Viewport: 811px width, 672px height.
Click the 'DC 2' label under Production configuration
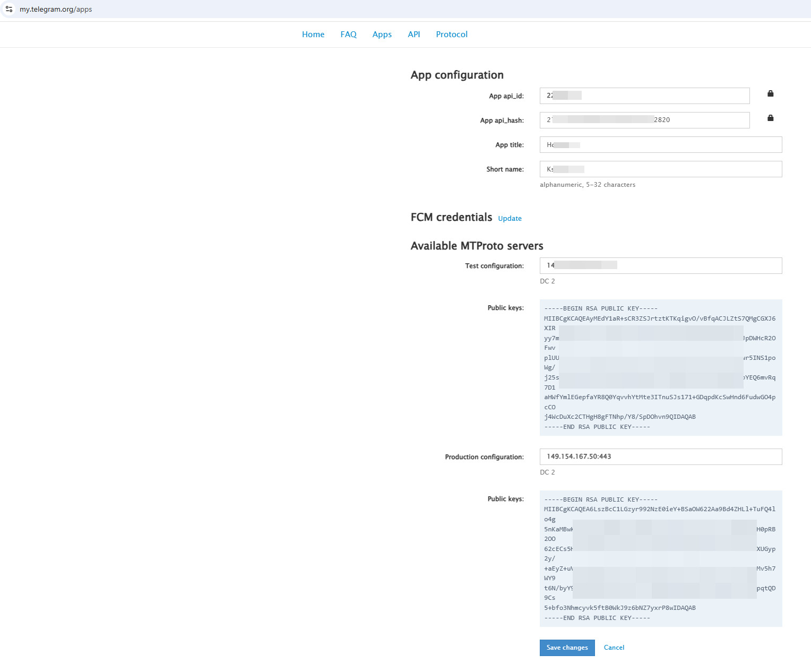[547, 472]
